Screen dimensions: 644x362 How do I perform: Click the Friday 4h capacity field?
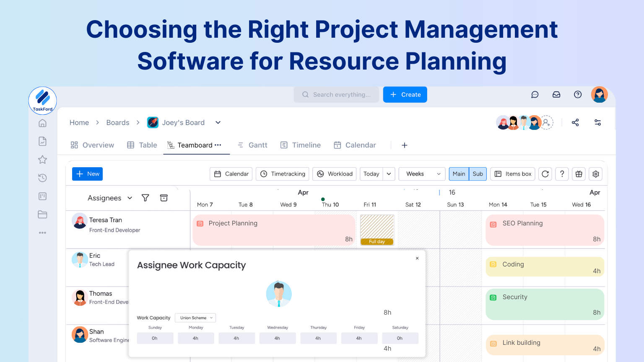click(359, 338)
